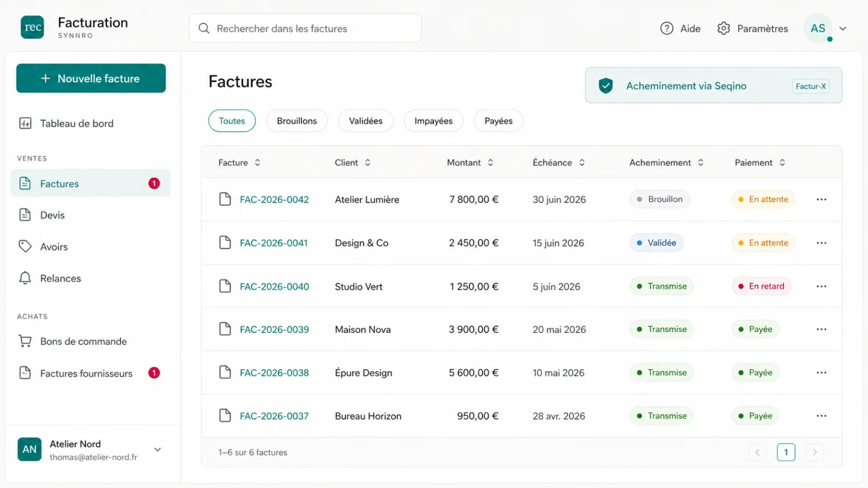Click the AN Atelier Nord avatar
Viewport: 868px width, 488px height.
click(29, 450)
